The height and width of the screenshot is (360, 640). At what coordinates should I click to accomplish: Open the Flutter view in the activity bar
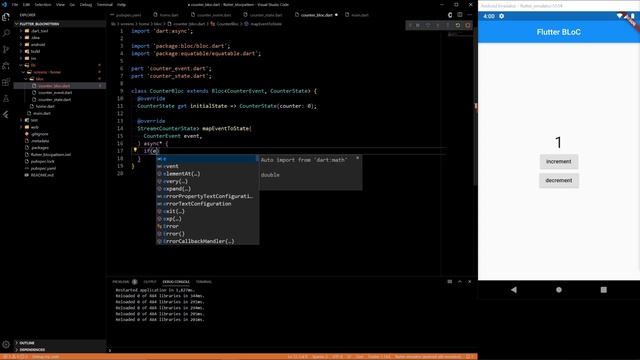(x=6, y=115)
